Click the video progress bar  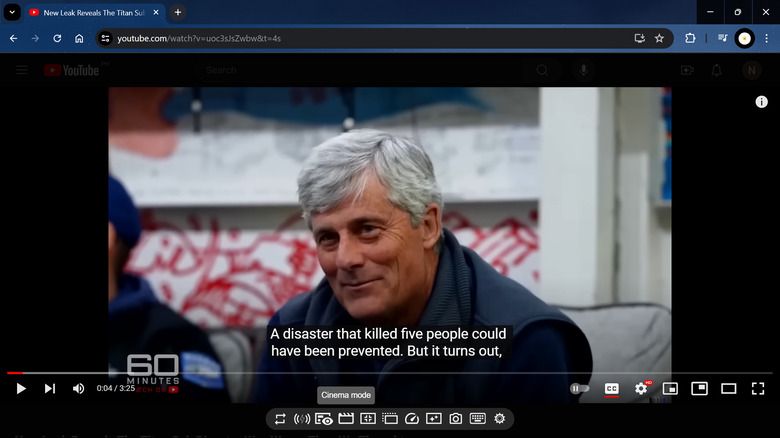[x=389, y=373]
